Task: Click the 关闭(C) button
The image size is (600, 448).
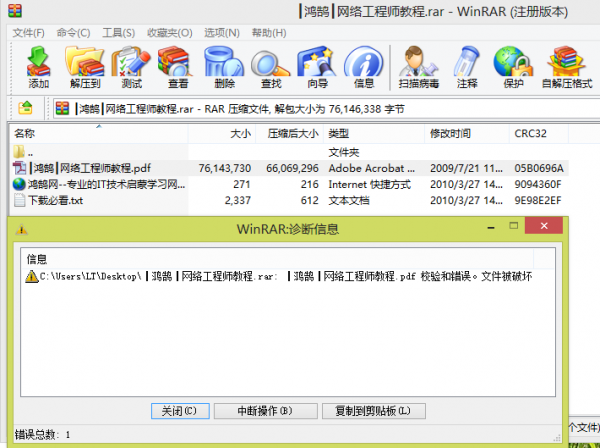Action: 180,411
